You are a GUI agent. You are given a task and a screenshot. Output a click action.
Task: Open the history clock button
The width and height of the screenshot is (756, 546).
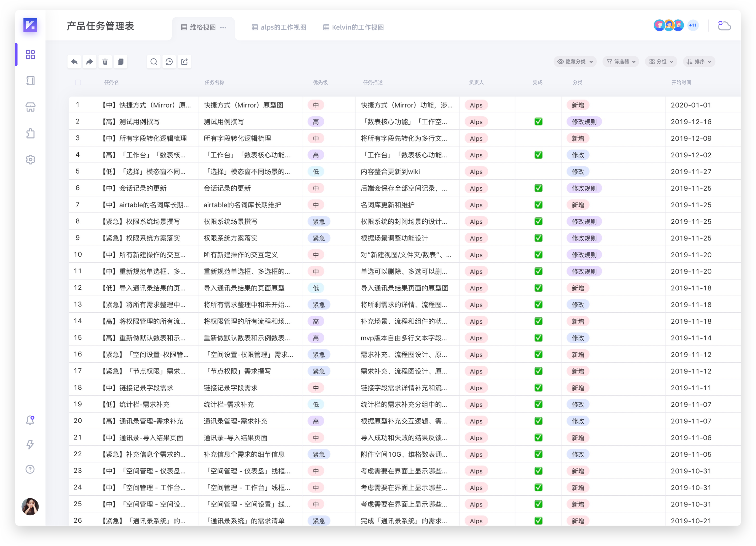169,62
